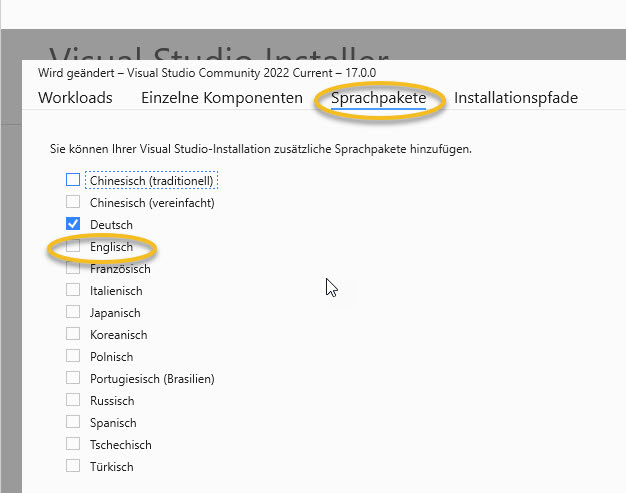Viewport: 626px width, 493px height.
Task: Enable the Polnisch language pack
Action: point(73,356)
